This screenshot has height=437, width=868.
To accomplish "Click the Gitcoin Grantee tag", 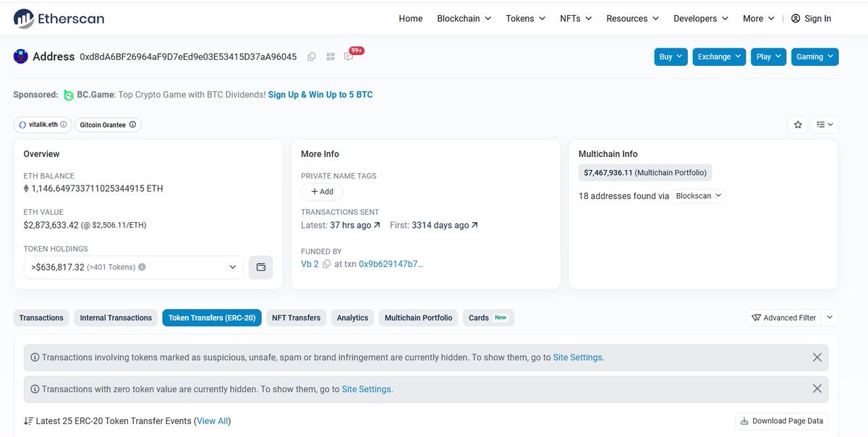I will click(107, 124).
